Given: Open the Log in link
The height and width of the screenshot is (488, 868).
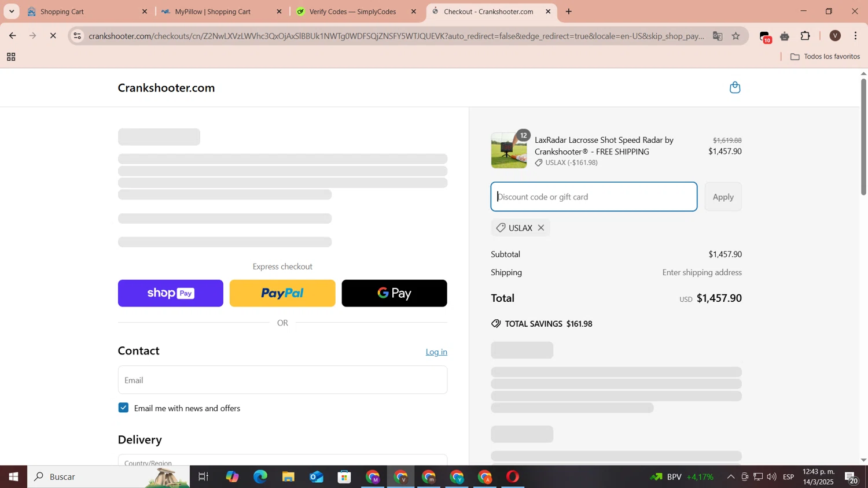Looking at the screenshot, I should (436, 352).
